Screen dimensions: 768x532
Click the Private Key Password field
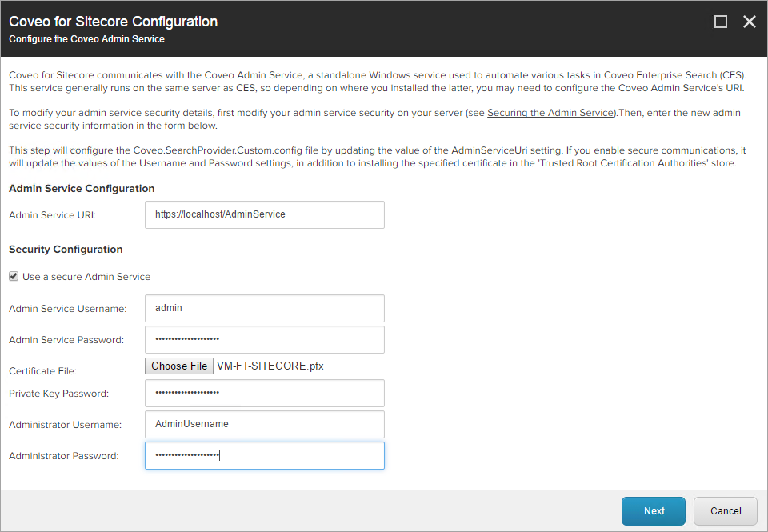[x=264, y=393]
